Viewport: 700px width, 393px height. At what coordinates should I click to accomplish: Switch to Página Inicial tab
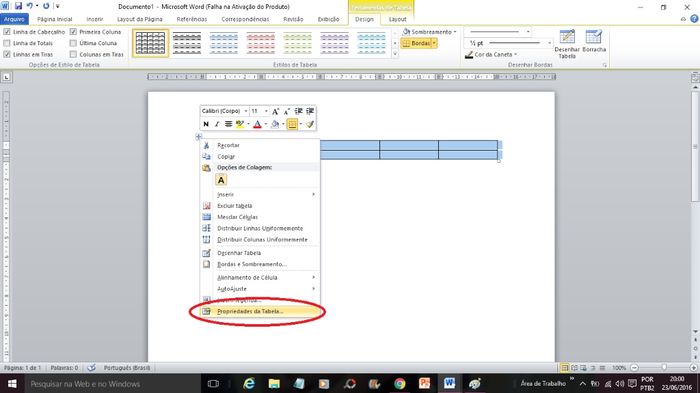54,19
